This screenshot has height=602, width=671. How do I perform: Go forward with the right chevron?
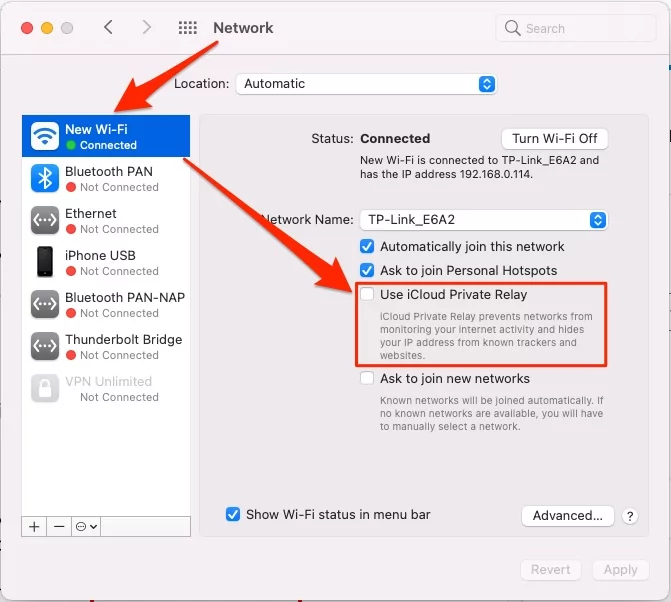(x=146, y=27)
